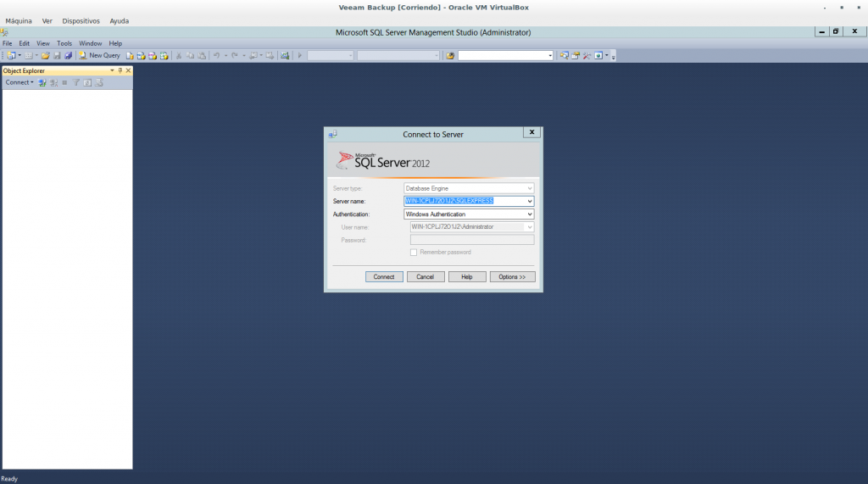
Task: Click the Save disk icon
Action: coord(57,55)
